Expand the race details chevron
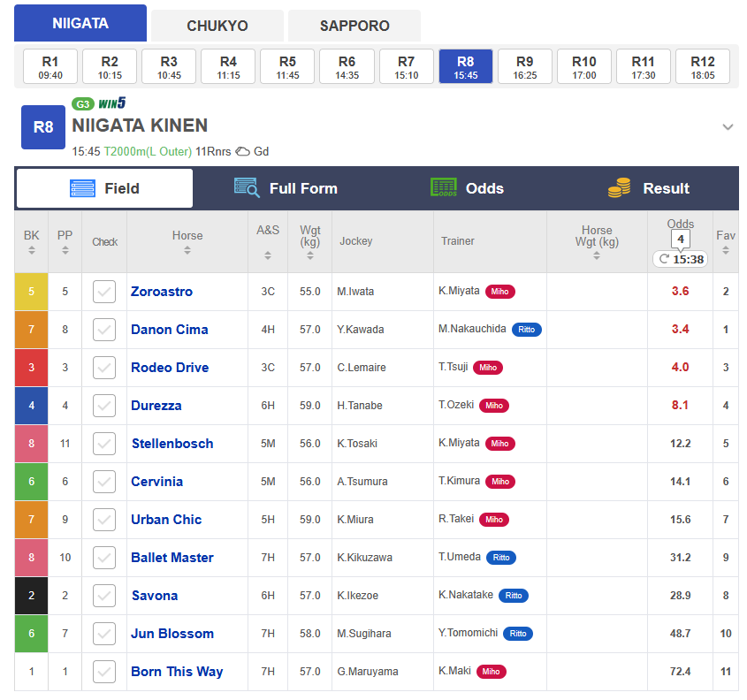 (728, 126)
